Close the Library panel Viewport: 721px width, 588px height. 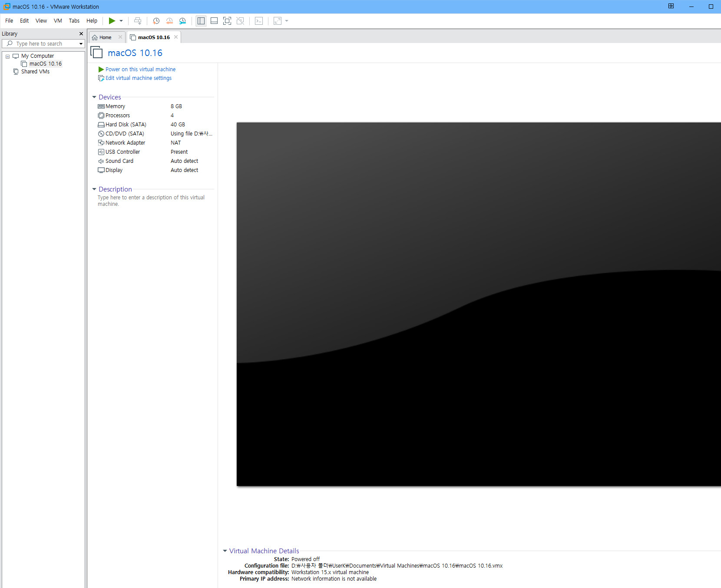pos(81,34)
